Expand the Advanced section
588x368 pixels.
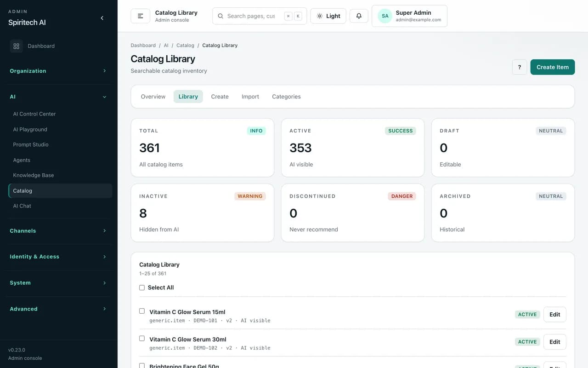click(59, 309)
